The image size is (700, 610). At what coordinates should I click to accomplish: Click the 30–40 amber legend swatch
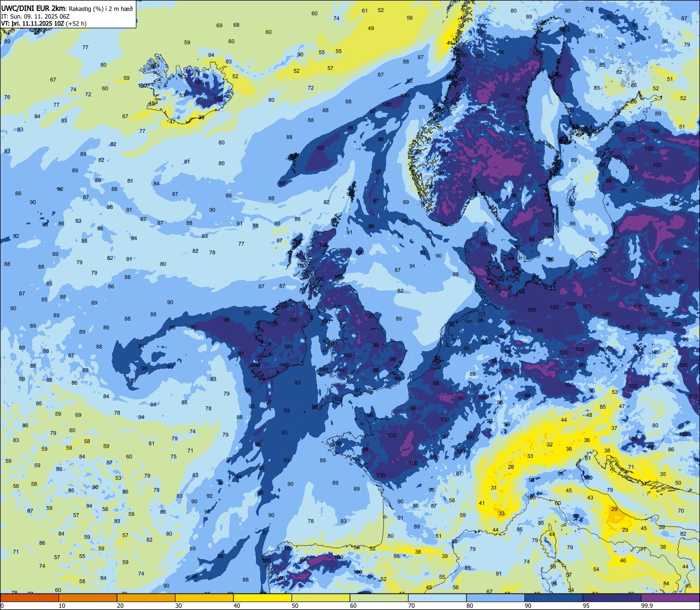click(x=204, y=598)
